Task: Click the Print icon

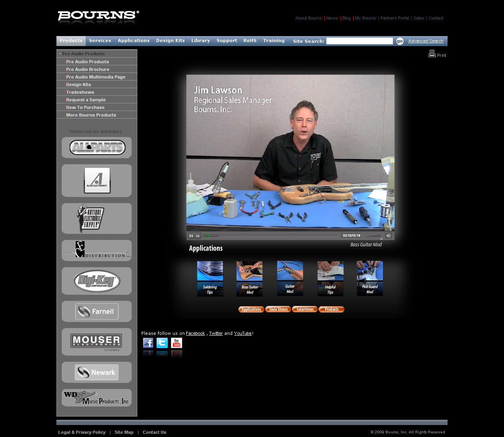Action: [x=432, y=54]
